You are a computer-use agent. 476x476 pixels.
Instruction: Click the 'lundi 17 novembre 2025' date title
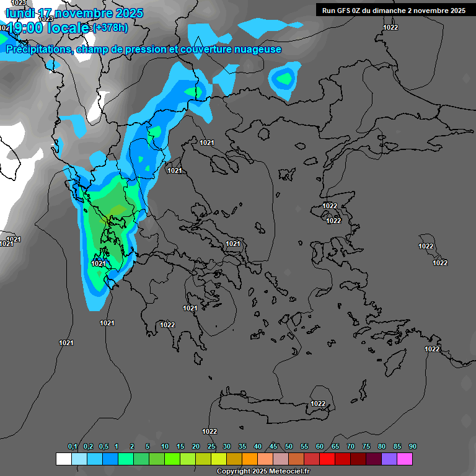74,13
